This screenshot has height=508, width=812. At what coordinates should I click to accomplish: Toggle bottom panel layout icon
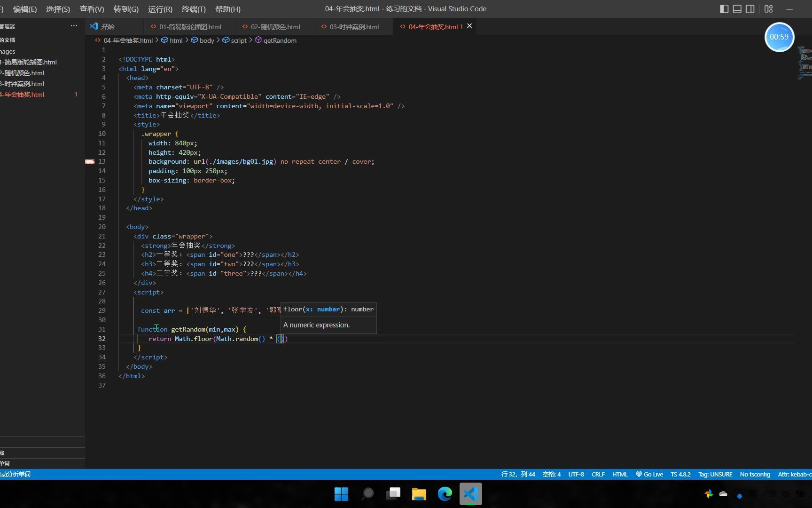pos(737,9)
